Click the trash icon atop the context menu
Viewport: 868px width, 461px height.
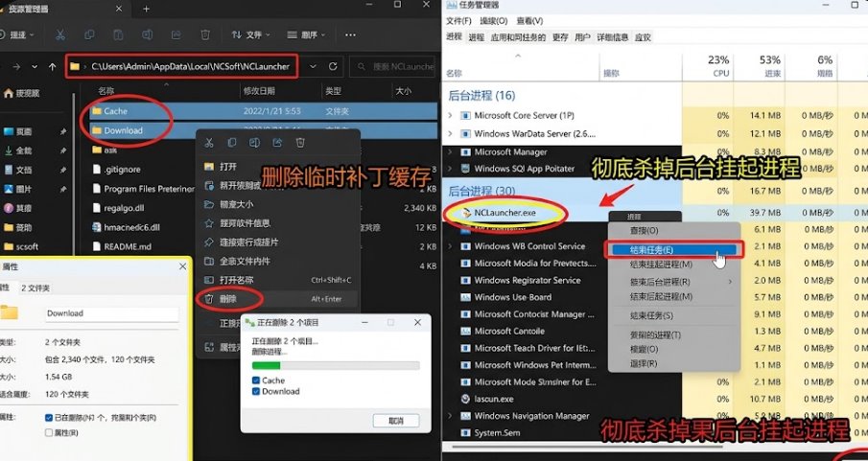(x=300, y=143)
